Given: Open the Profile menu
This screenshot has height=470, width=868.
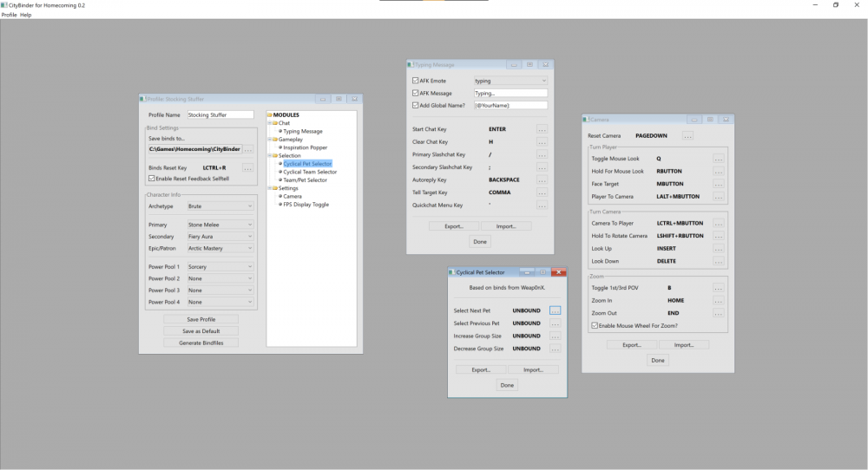Looking at the screenshot, I should 9,15.
